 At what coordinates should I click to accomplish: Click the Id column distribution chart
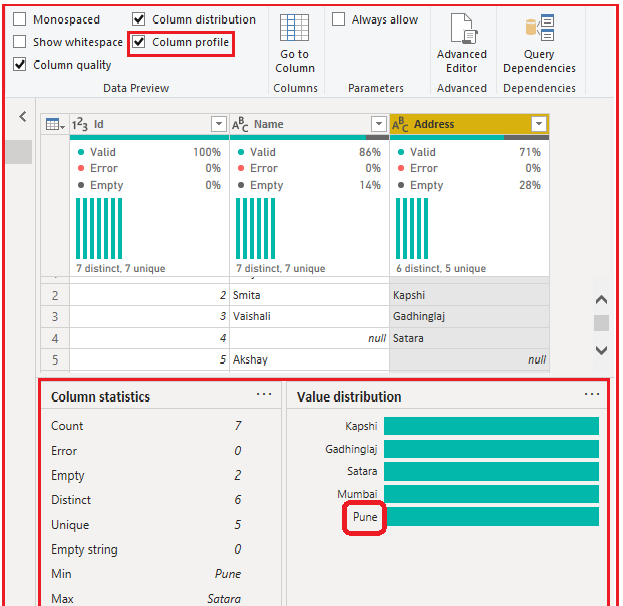(99, 228)
